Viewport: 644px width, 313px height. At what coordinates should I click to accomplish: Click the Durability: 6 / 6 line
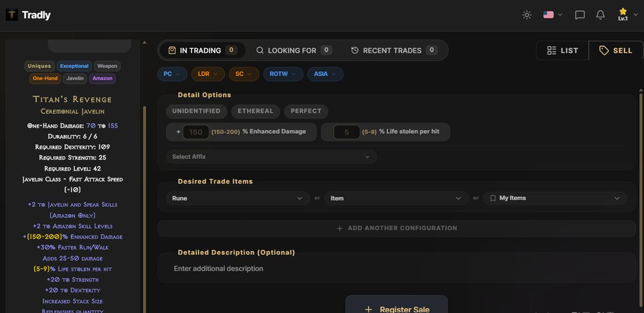pyautogui.click(x=73, y=136)
